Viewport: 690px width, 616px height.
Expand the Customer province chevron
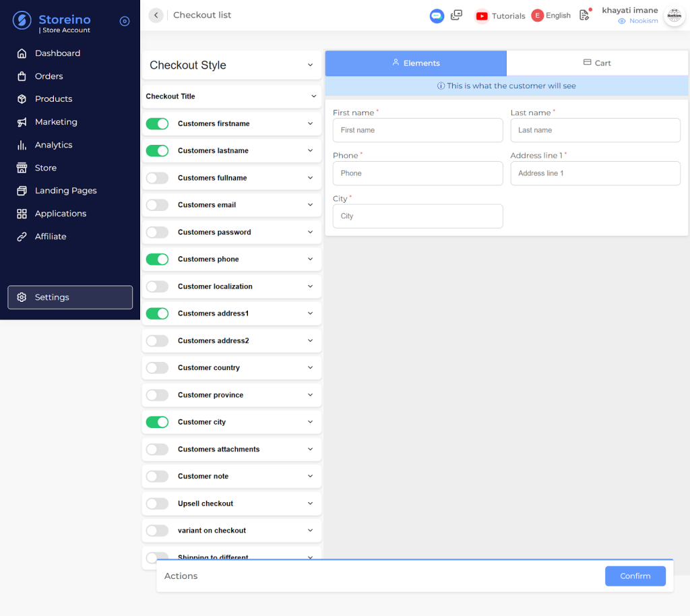tap(310, 395)
